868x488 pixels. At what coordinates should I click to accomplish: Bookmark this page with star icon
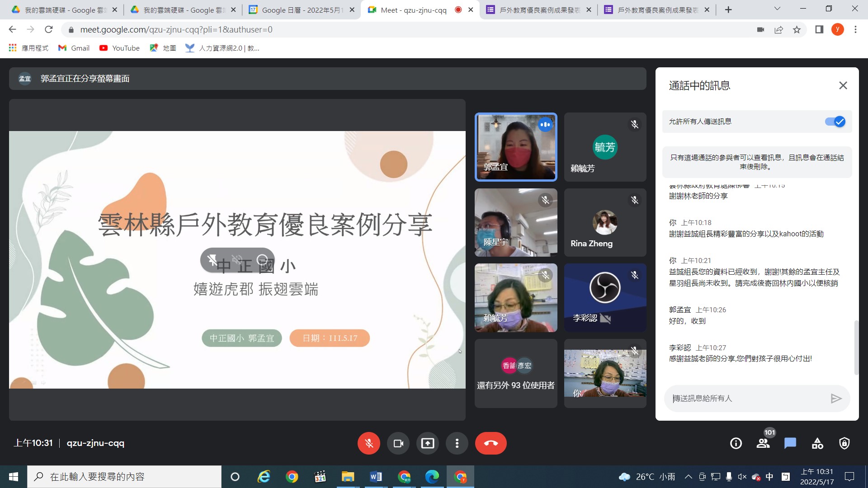(797, 29)
